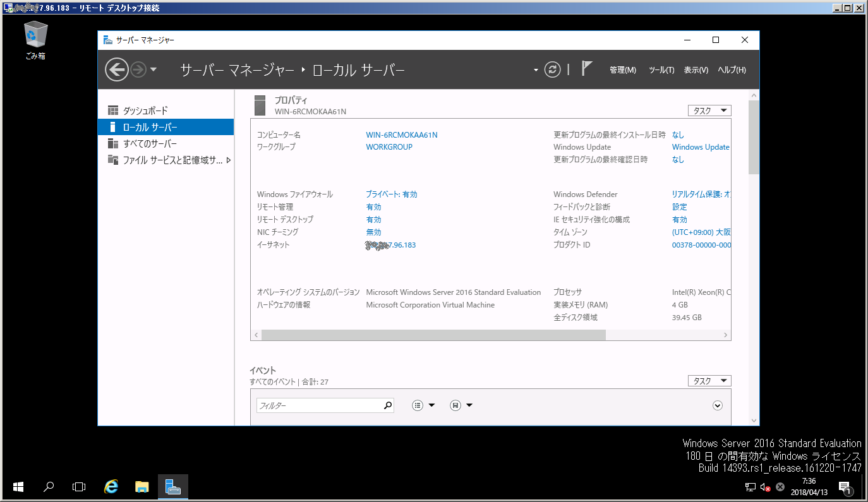
Task: Click the taskbar search icon
Action: (49, 487)
